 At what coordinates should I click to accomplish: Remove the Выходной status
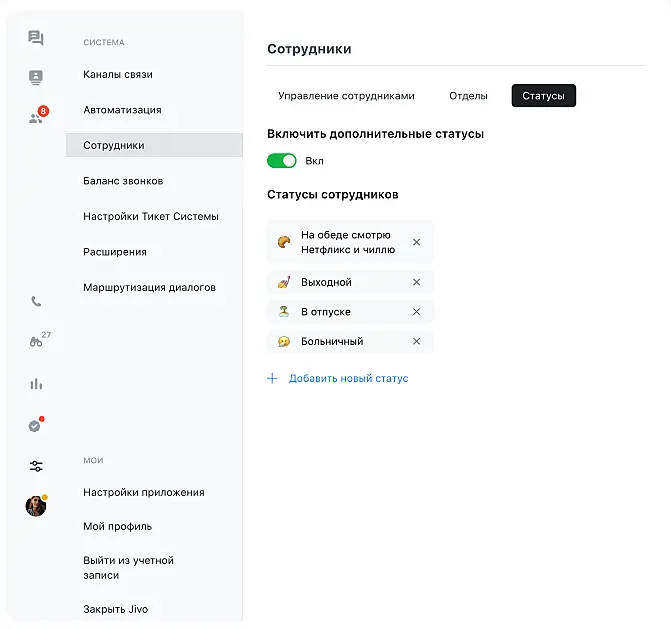click(x=417, y=282)
